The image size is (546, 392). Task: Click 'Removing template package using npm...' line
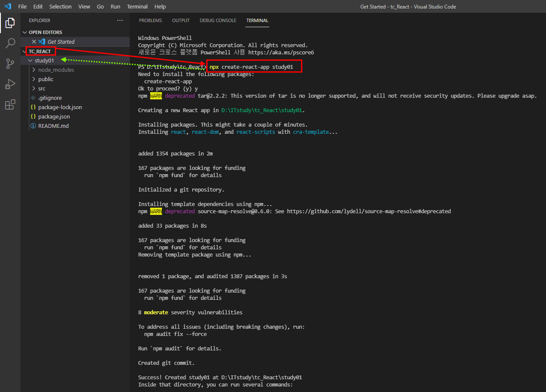point(195,255)
